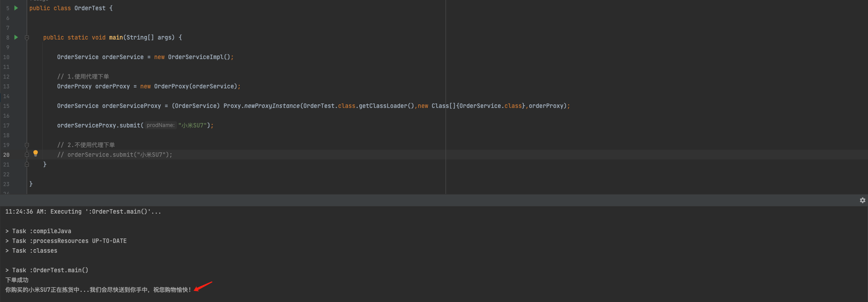Collapse the main method fold marker
This screenshot has height=302, width=868.
[27, 38]
